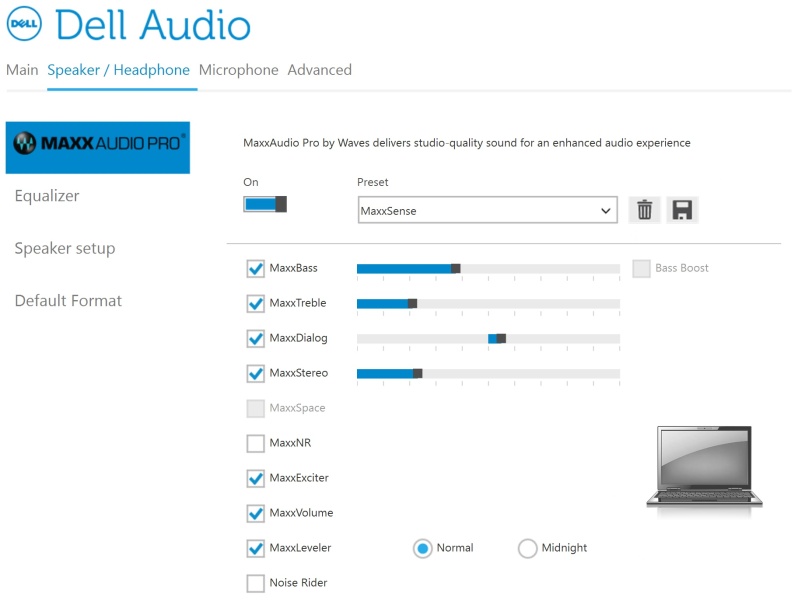Switch to the Microphone tab
The width and height of the screenshot is (800, 600).
[239, 70]
